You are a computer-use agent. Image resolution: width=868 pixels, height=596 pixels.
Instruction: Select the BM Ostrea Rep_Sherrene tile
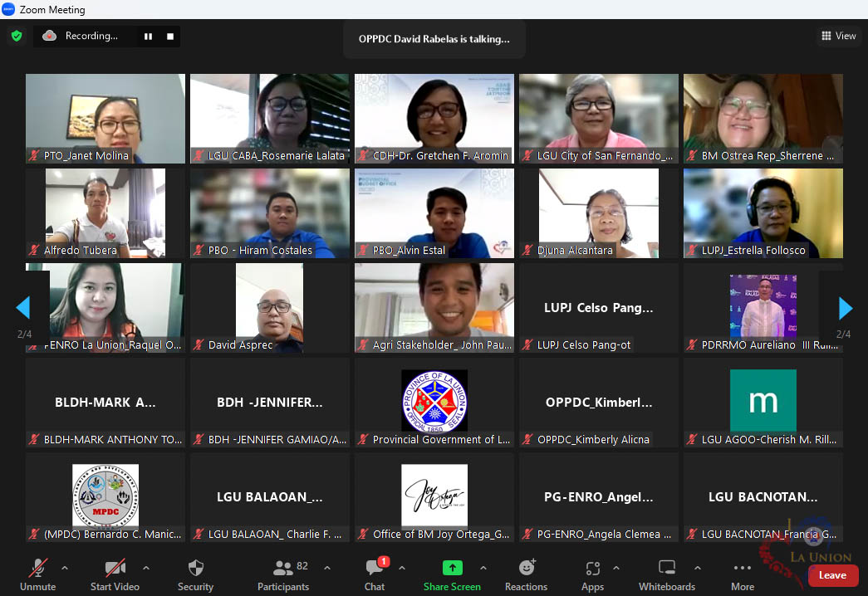pyautogui.click(x=763, y=119)
